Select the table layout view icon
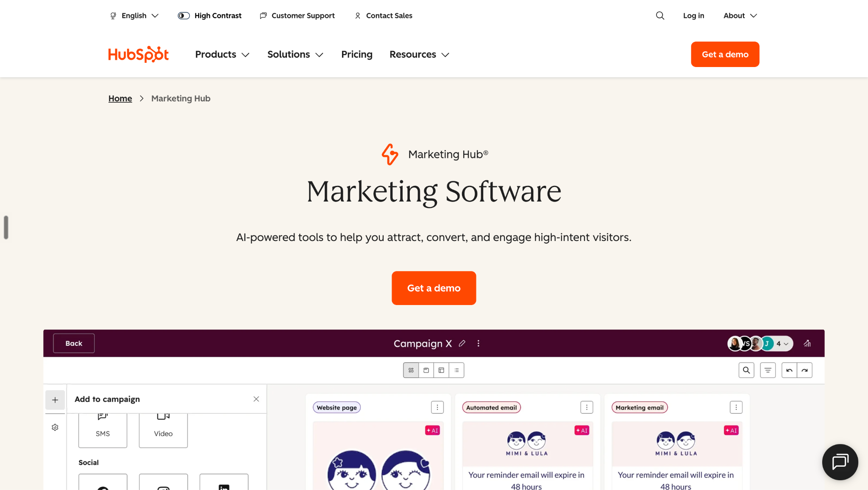Screen dimensions: 868x490 point(441,370)
